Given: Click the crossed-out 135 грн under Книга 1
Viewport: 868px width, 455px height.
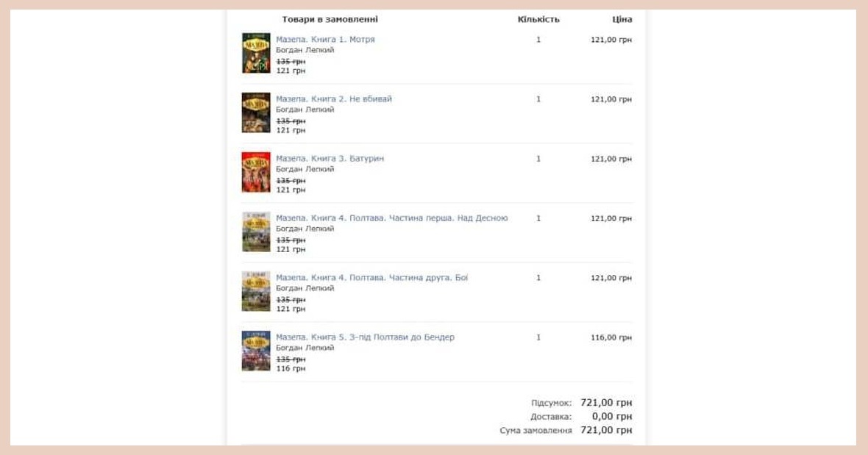Looking at the screenshot, I should [291, 61].
